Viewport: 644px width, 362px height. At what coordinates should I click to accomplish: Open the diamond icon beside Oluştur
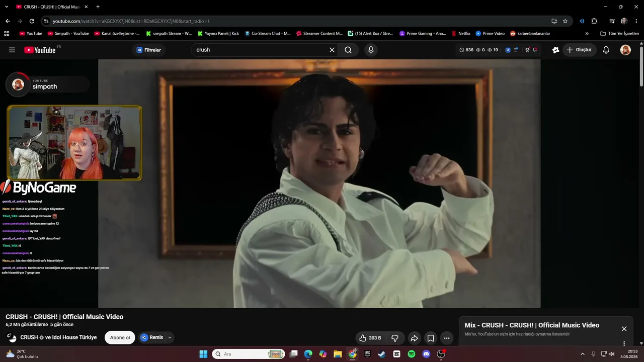pos(555,50)
